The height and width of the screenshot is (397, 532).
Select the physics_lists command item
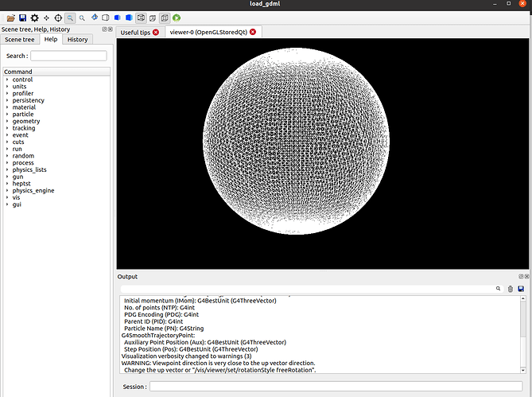pos(29,169)
